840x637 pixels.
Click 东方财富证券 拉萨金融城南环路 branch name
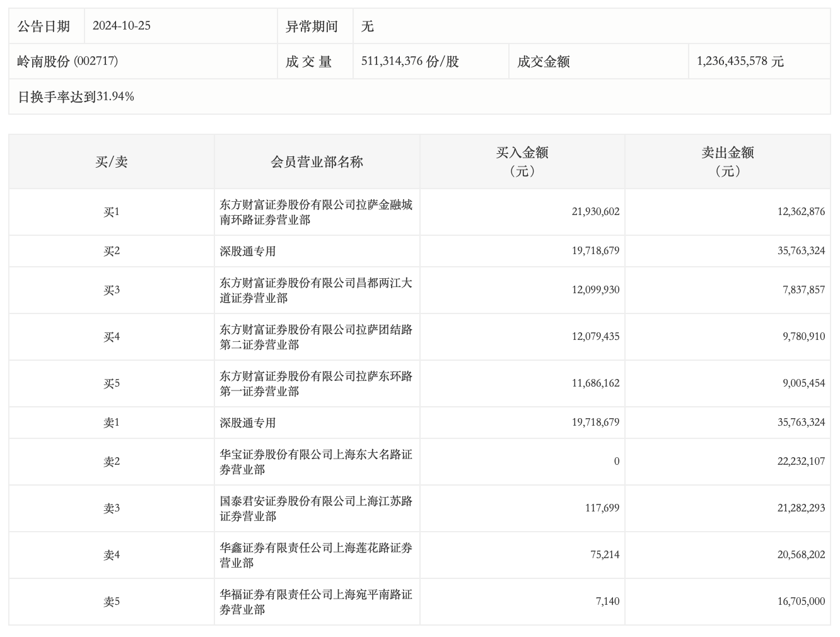coord(316,212)
